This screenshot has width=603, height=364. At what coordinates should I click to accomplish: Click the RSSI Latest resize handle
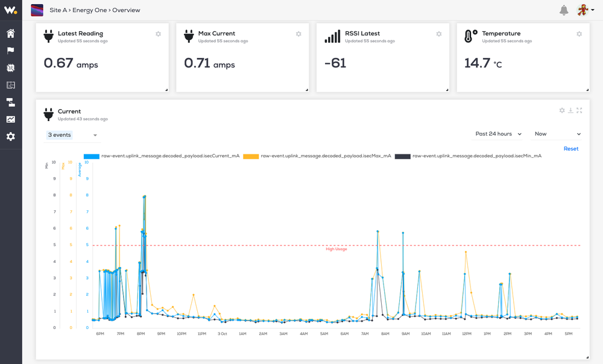pyautogui.click(x=447, y=90)
